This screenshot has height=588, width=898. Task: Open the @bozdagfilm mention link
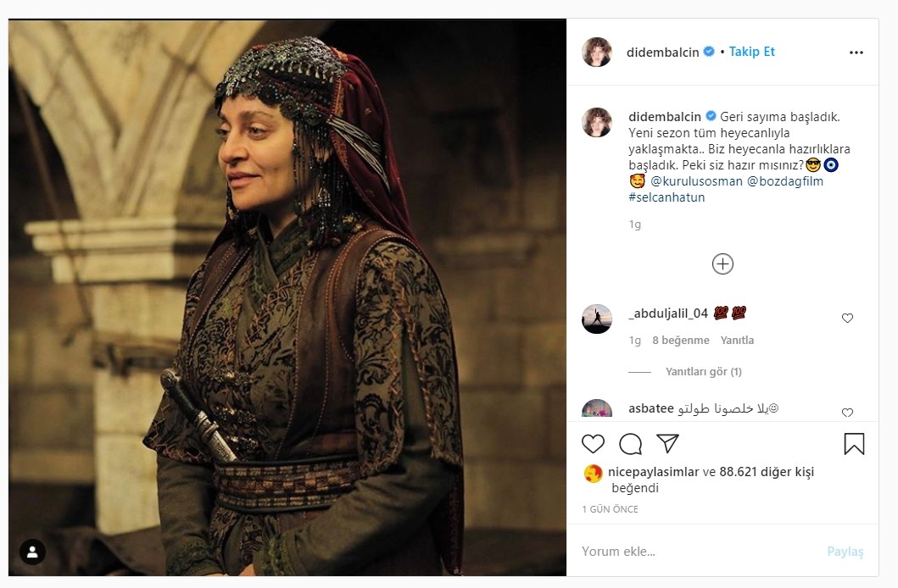785,181
